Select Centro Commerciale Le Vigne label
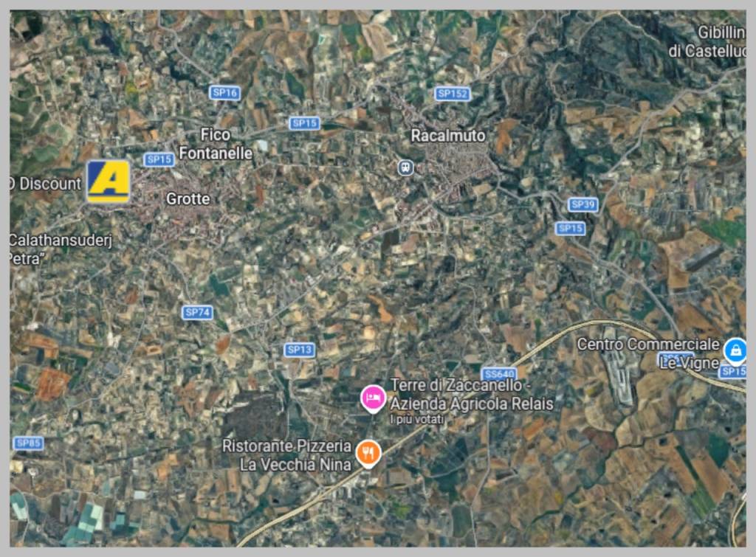Screen dimensions: 756x557 click(x=648, y=353)
